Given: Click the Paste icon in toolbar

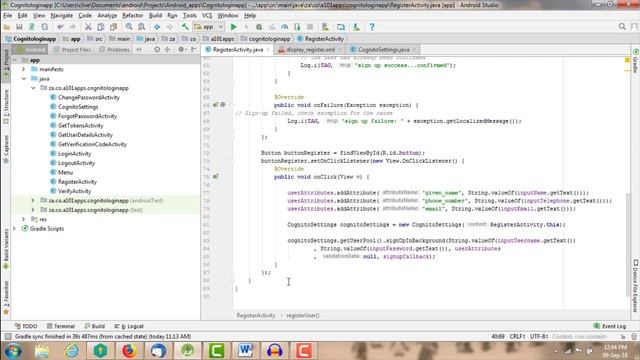Looking at the screenshot, I should pyautogui.click(x=113, y=27).
